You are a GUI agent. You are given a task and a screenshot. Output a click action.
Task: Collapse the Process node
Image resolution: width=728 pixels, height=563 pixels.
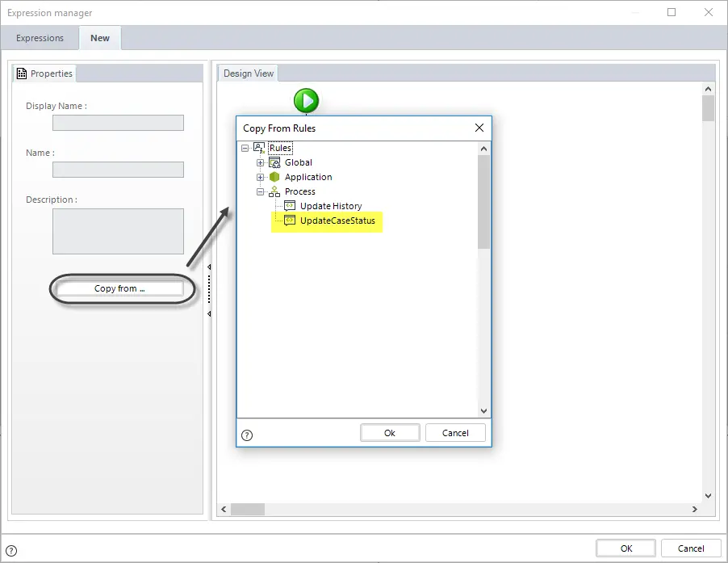coord(260,191)
